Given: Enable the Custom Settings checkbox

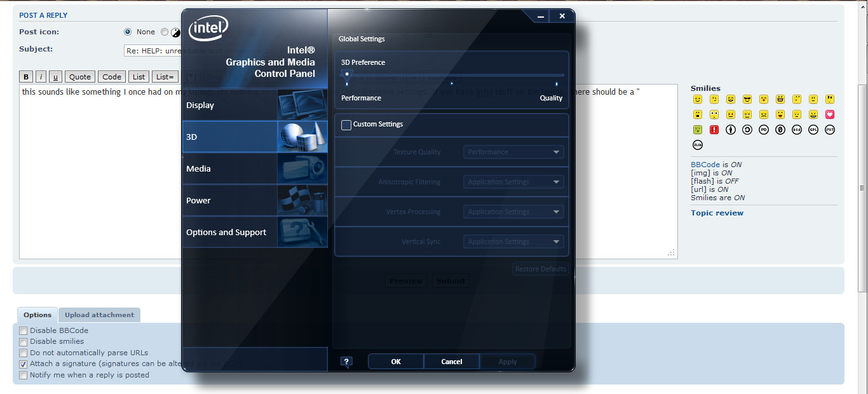Looking at the screenshot, I should 346,125.
